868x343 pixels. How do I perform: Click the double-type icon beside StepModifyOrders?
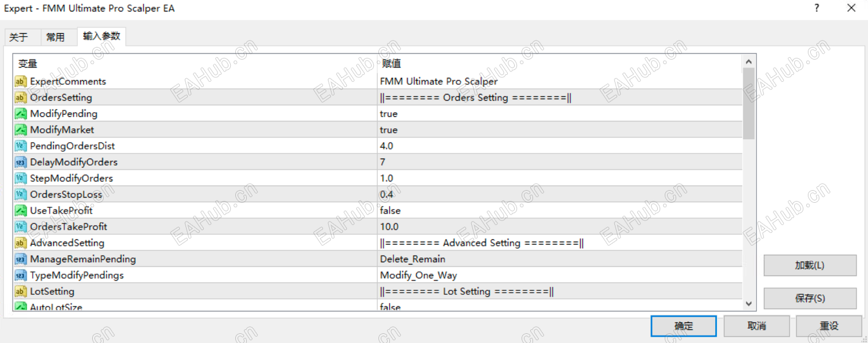(x=21, y=178)
